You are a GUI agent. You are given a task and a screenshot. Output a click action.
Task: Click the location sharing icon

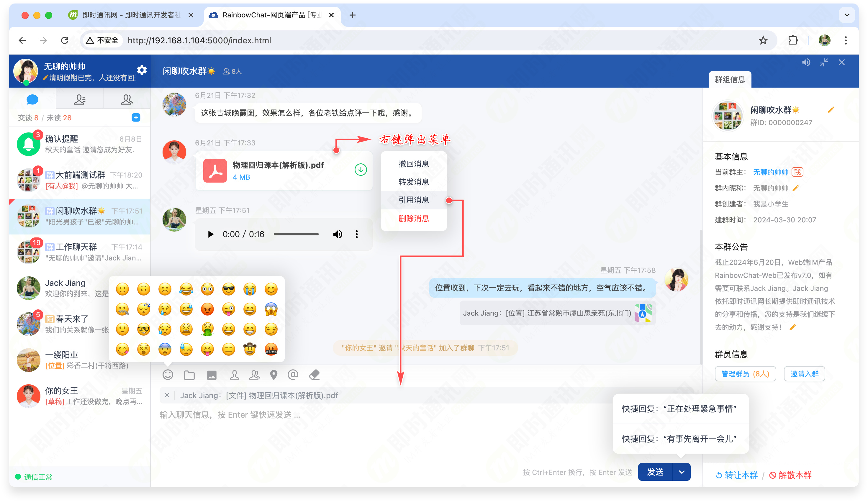[x=274, y=375]
